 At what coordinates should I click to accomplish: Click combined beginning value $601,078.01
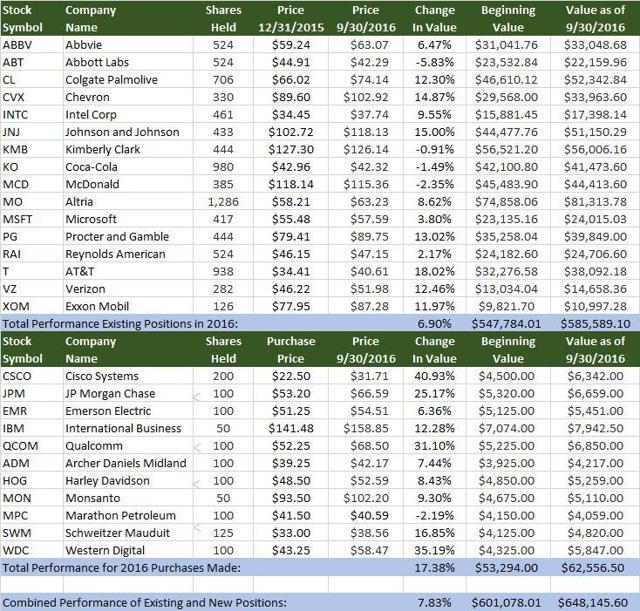[508, 603]
